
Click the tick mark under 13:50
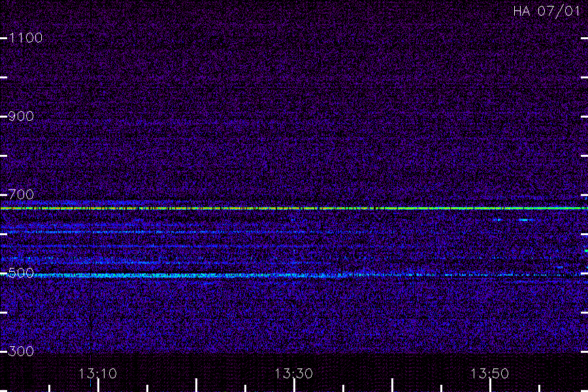click(490, 385)
